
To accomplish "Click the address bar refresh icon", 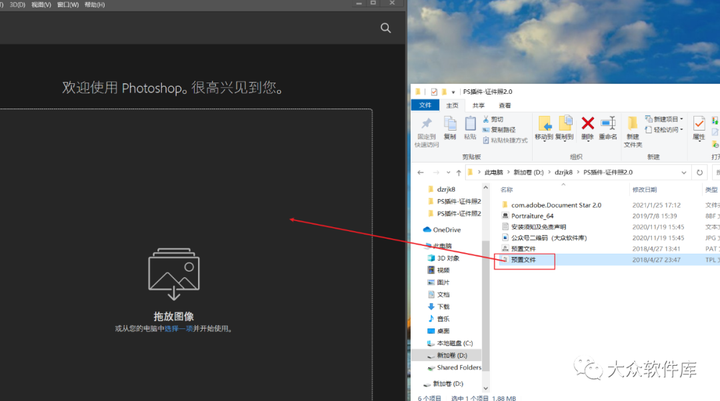I will (699, 173).
